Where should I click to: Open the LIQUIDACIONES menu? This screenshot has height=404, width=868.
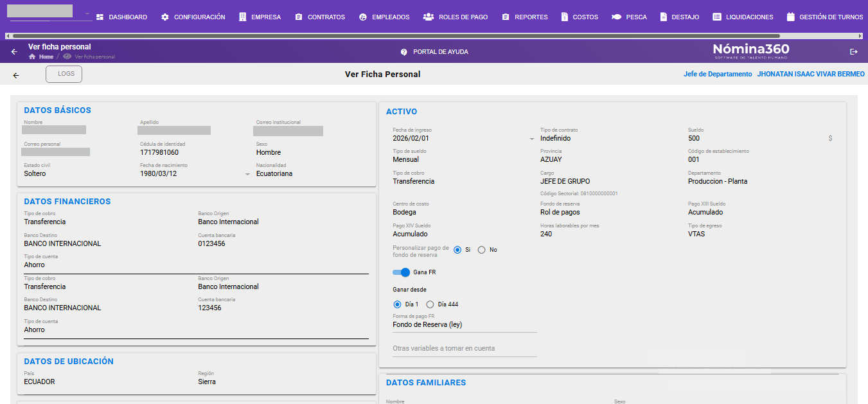pyautogui.click(x=743, y=17)
